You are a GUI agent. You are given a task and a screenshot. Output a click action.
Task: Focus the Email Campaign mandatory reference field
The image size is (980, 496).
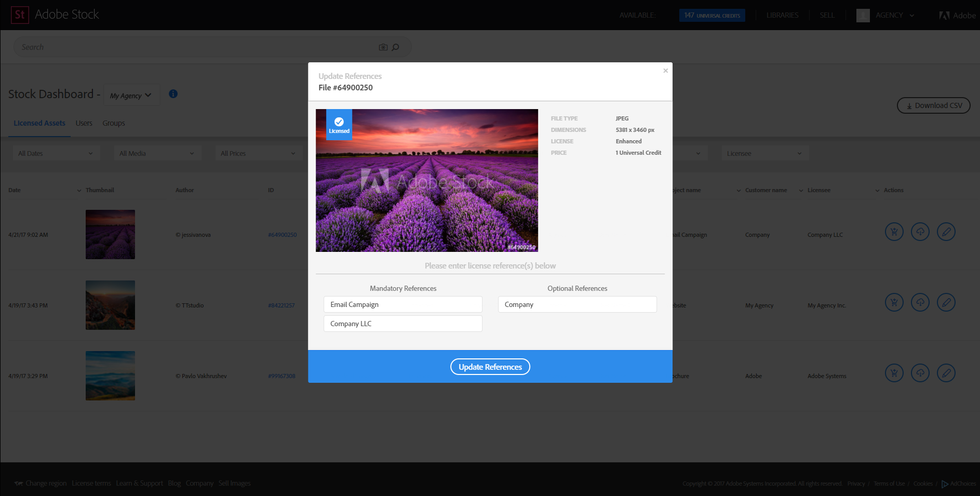click(403, 304)
